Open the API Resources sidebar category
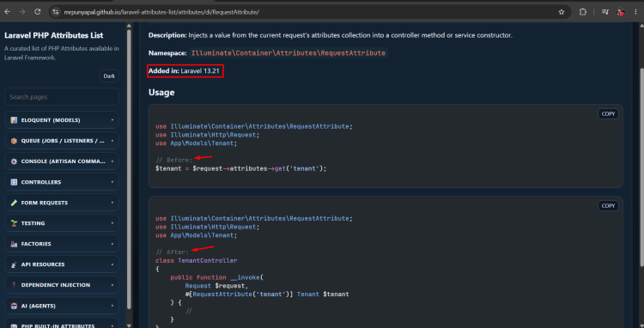This screenshot has width=644, height=328. [x=62, y=264]
